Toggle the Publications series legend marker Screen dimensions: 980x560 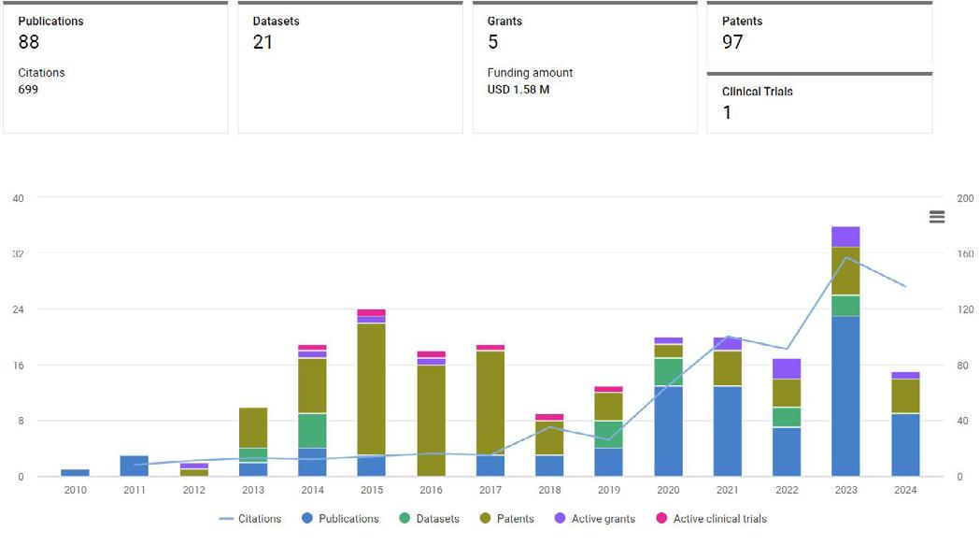pos(306,518)
